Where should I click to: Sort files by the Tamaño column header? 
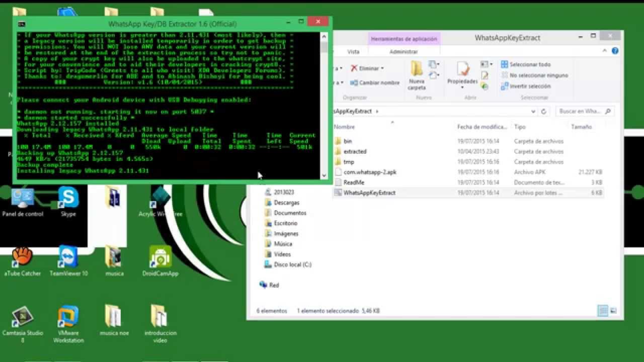(x=581, y=127)
